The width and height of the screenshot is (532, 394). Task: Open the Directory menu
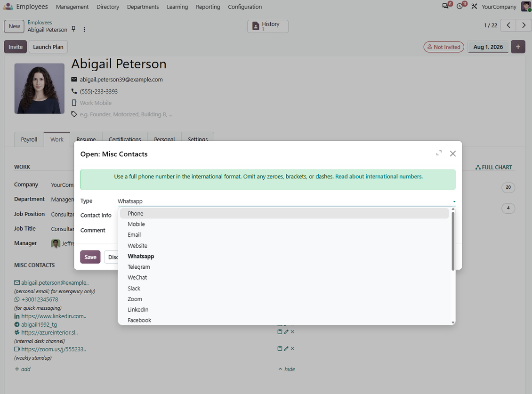(x=108, y=7)
